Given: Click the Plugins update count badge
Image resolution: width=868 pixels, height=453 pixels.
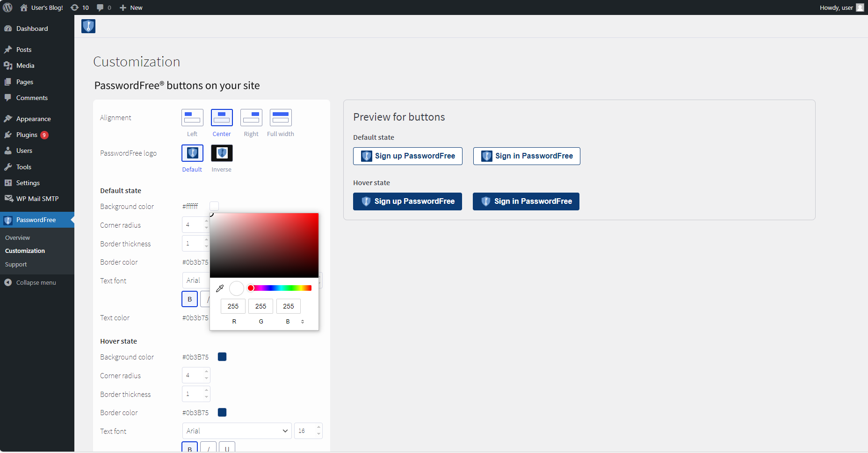Looking at the screenshot, I should [44, 135].
